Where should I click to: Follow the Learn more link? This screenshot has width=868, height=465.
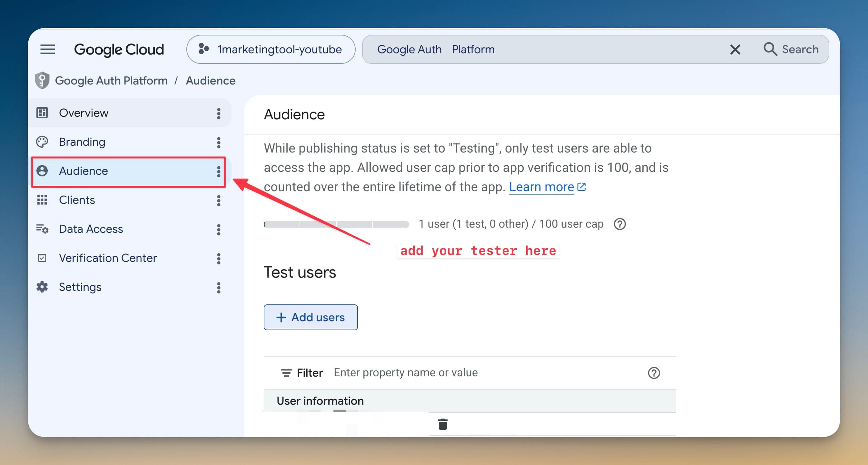(547, 187)
